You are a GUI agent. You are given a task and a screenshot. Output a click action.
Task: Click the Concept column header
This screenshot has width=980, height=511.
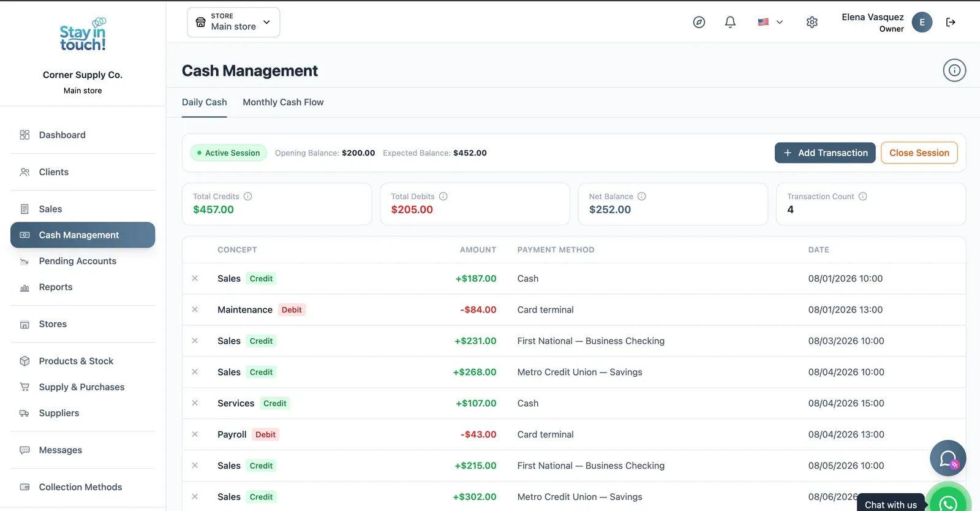pyautogui.click(x=237, y=250)
